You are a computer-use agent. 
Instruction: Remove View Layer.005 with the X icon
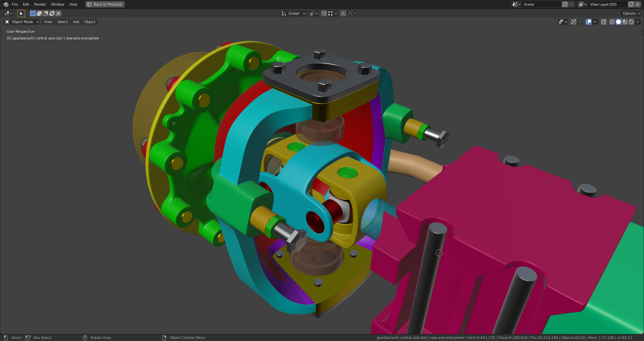point(638,4)
